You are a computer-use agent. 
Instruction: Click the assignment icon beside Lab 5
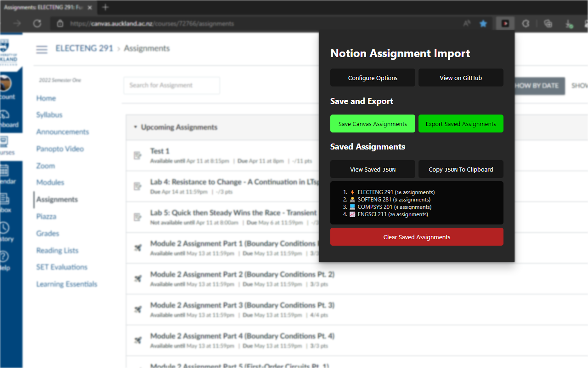point(137,217)
